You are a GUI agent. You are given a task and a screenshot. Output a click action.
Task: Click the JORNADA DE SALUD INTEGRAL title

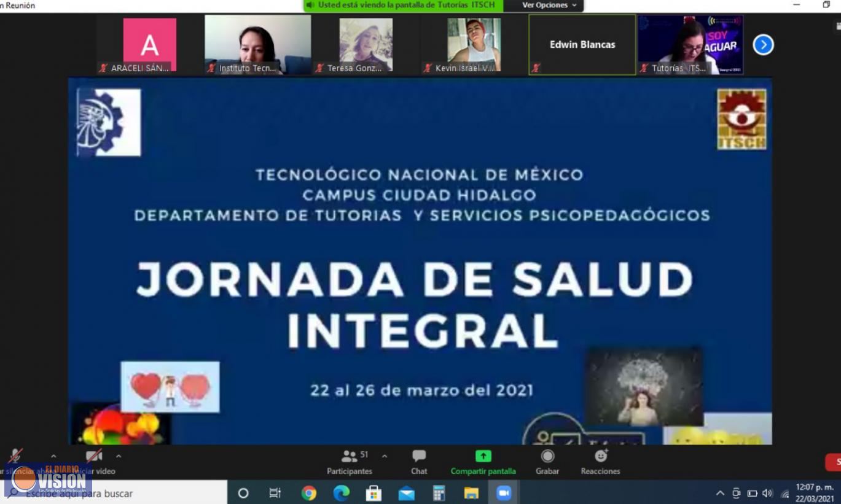(x=415, y=305)
